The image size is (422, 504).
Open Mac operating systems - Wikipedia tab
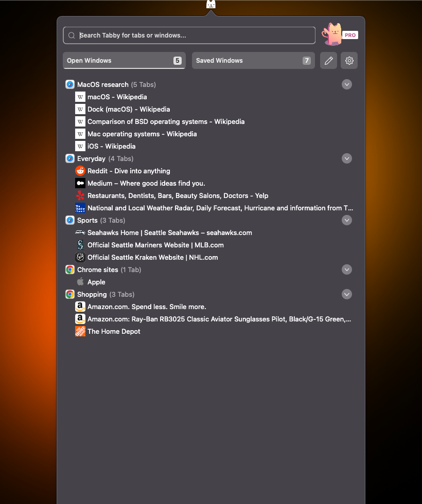[142, 134]
